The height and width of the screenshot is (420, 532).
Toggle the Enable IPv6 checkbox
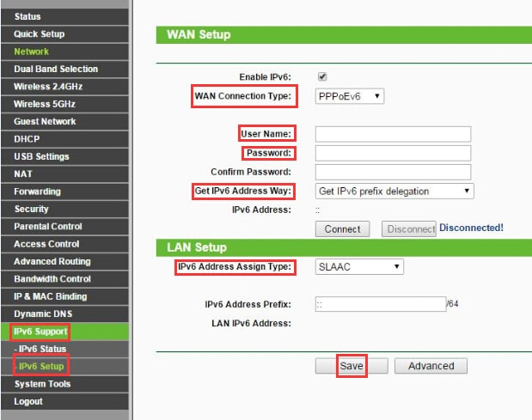tap(322, 76)
